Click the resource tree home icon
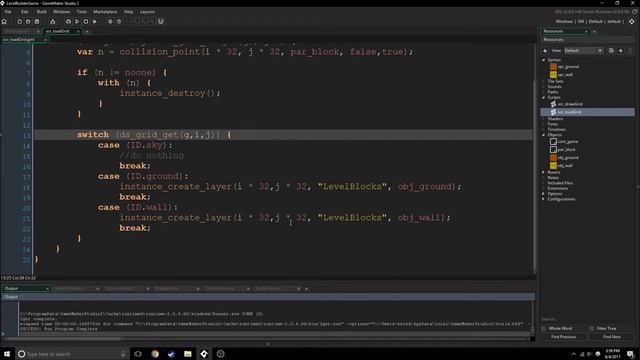Screen dimensions: 640x360 [545, 51]
